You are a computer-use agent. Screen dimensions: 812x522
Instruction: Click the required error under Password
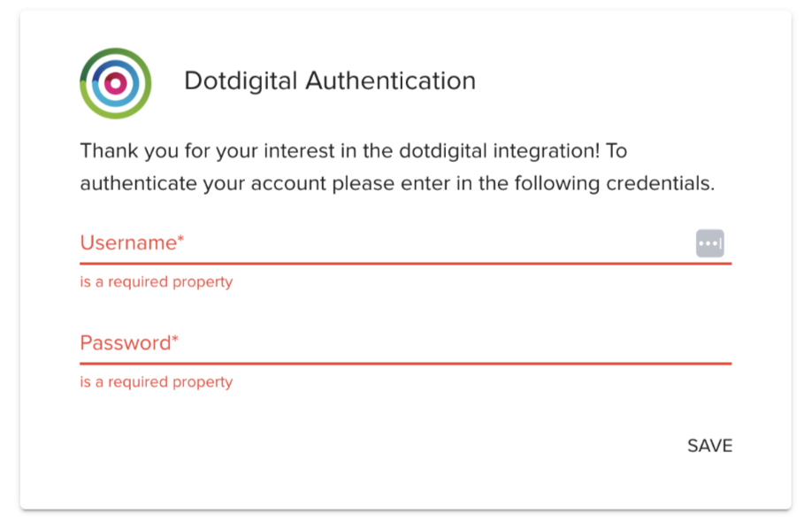click(157, 382)
